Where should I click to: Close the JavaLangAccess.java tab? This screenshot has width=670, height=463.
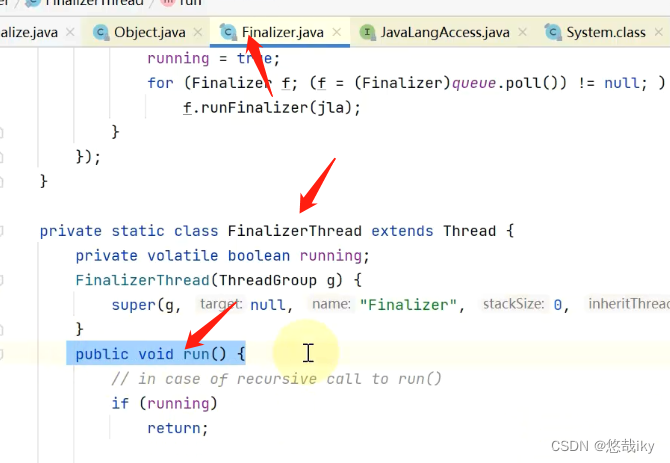(x=522, y=32)
